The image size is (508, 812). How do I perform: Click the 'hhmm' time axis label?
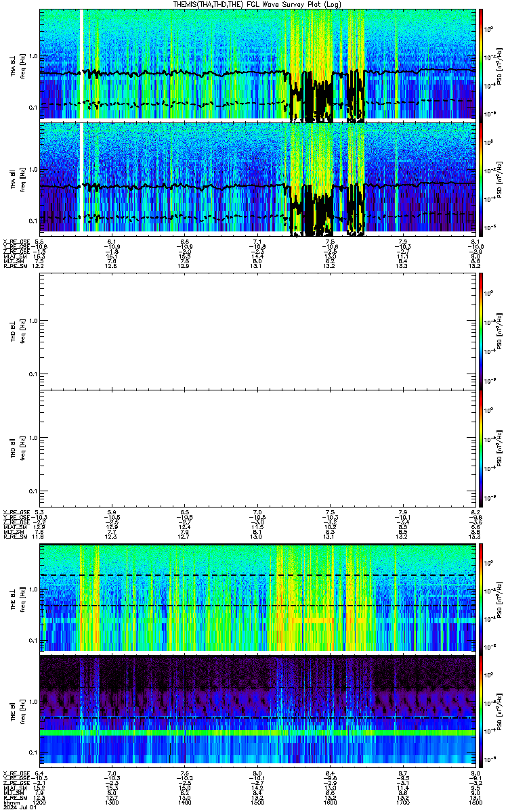click(x=10, y=803)
